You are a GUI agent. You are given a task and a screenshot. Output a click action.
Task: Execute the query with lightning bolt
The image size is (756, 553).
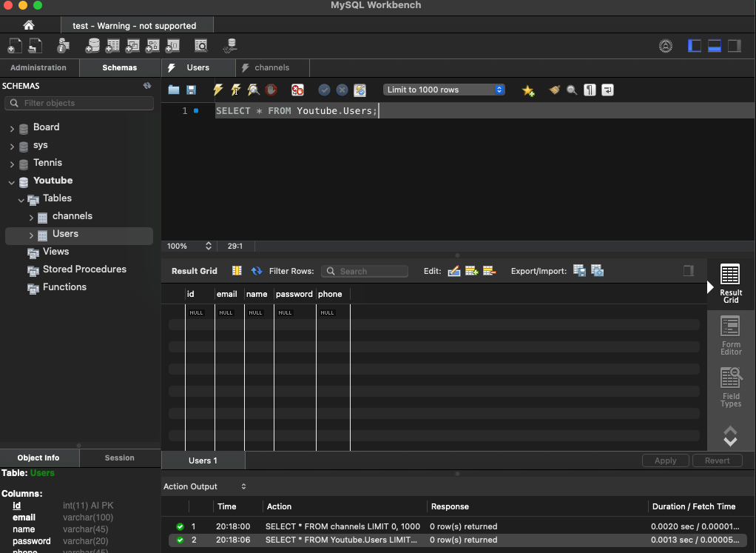(218, 90)
